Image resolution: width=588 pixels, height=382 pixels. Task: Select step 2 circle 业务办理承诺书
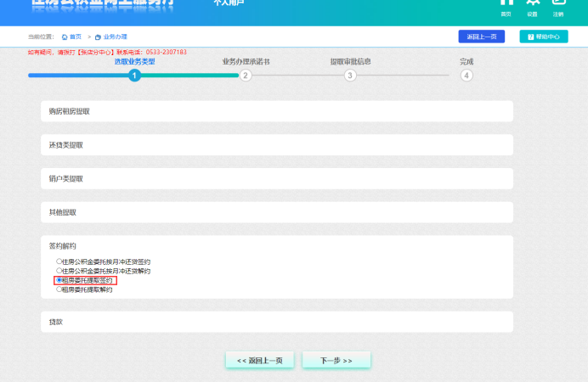click(246, 76)
